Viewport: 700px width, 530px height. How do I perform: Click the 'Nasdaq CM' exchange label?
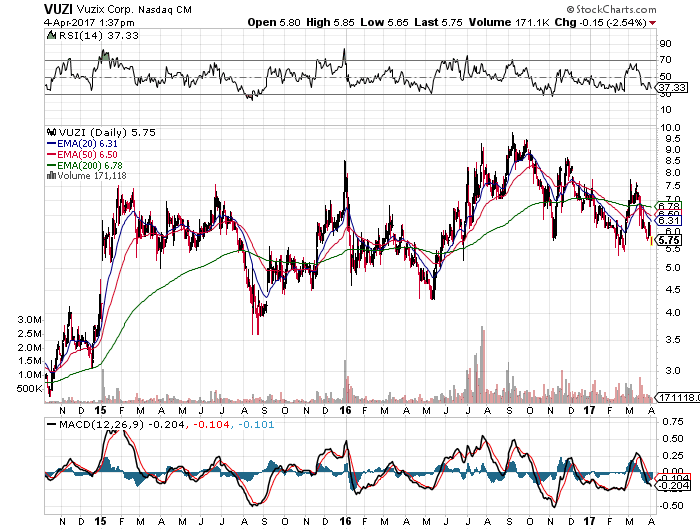pos(164,9)
